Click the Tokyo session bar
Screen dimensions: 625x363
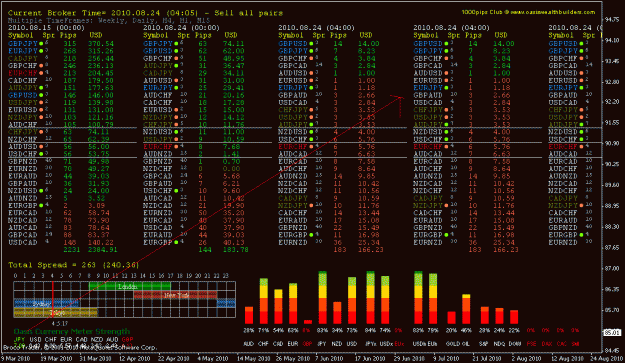coord(55,313)
